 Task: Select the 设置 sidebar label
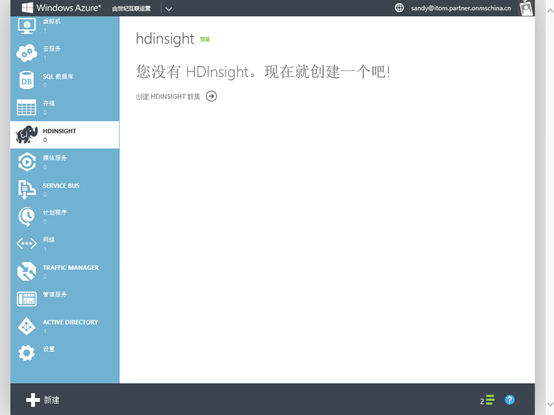point(49,349)
